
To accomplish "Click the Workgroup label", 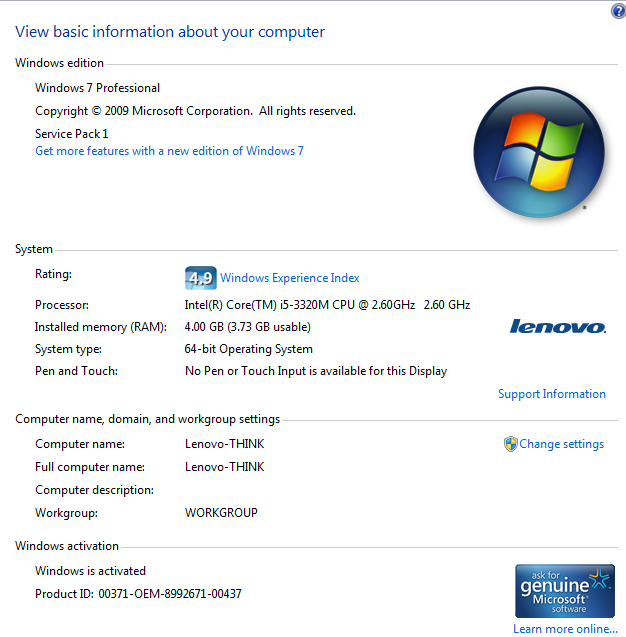I will coord(67,513).
